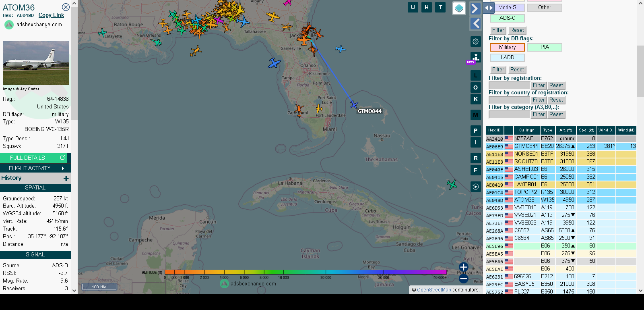Sort table by Hex ID column header
Screen dimensions: 644x310
[494, 130]
